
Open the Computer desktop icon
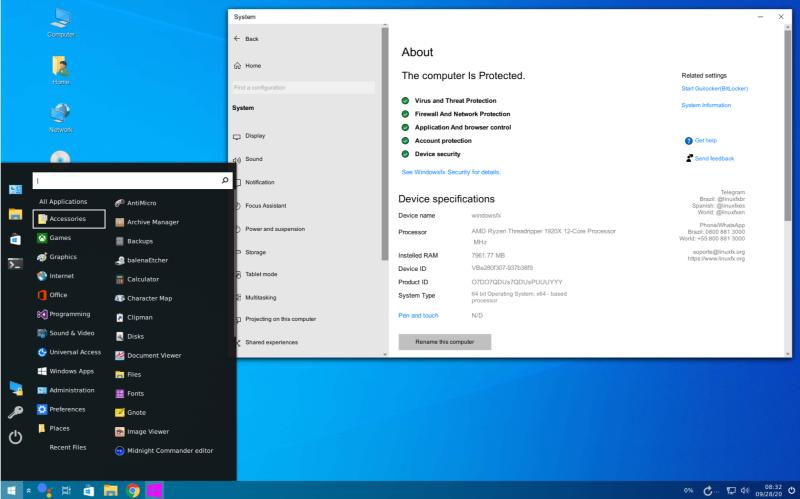[61, 22]
